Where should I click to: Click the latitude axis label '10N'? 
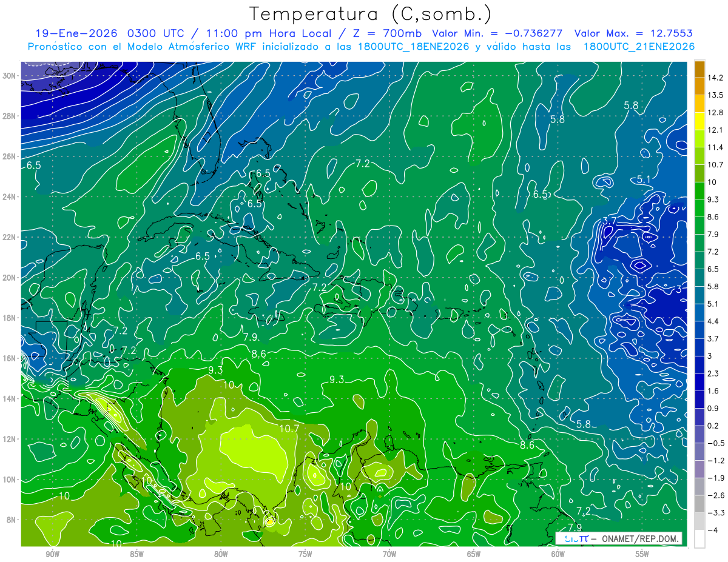click(10, 480)
